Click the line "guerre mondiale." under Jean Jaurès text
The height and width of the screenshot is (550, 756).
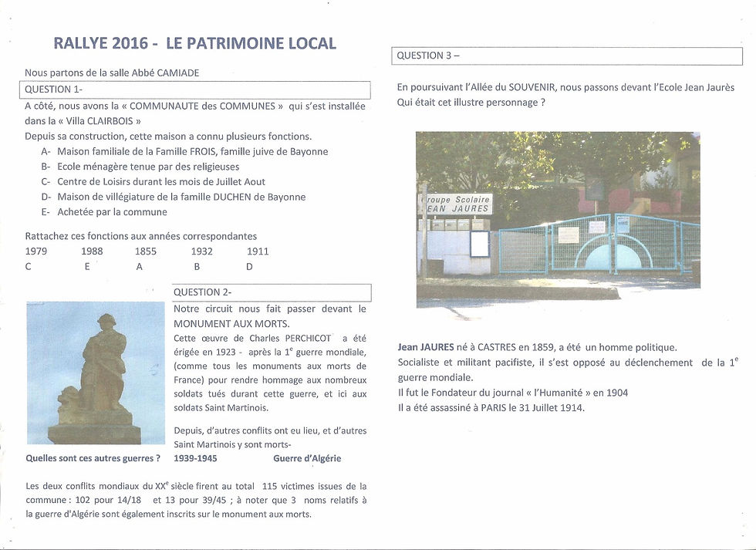click(435, 377)
